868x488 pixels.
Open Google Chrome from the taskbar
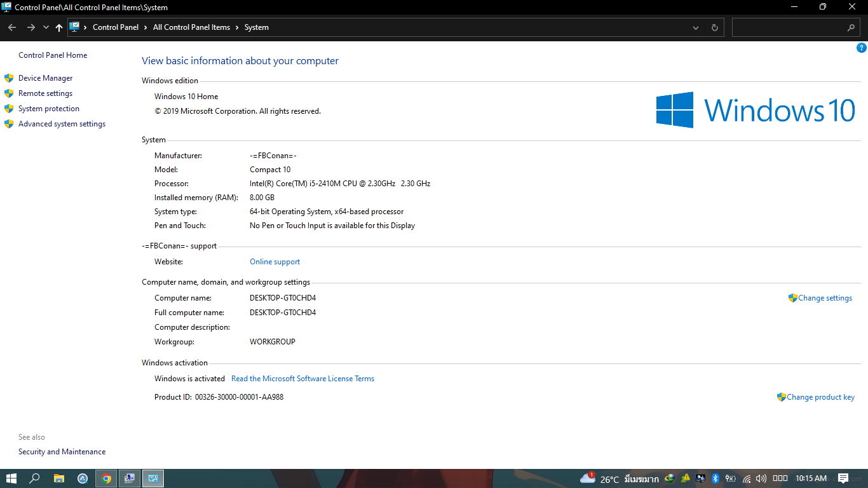[x=106, y=478]
